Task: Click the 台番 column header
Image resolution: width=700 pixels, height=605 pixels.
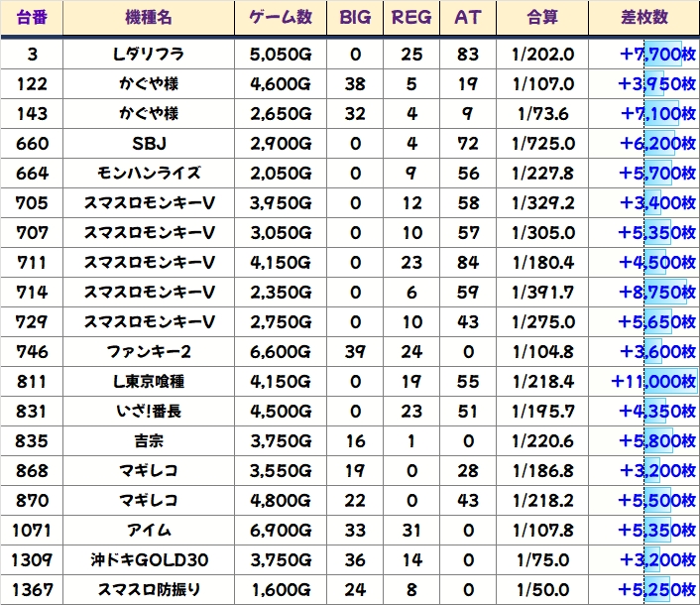Action: [x=32, y=18]
